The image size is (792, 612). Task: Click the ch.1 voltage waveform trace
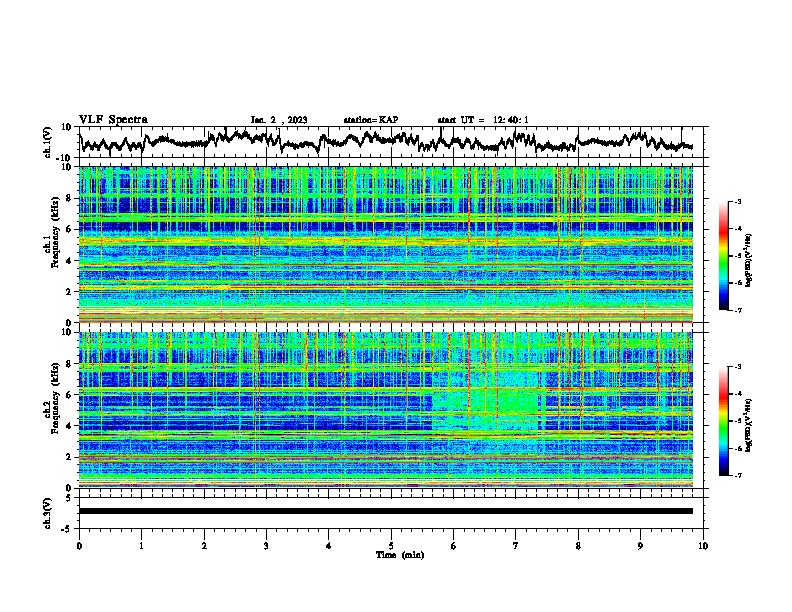[x=386, y=141]
